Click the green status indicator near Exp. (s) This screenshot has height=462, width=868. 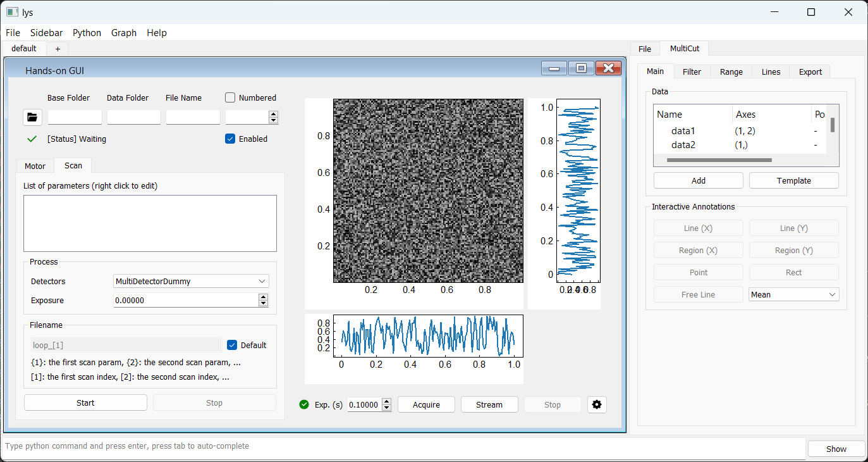pos(304,404)
